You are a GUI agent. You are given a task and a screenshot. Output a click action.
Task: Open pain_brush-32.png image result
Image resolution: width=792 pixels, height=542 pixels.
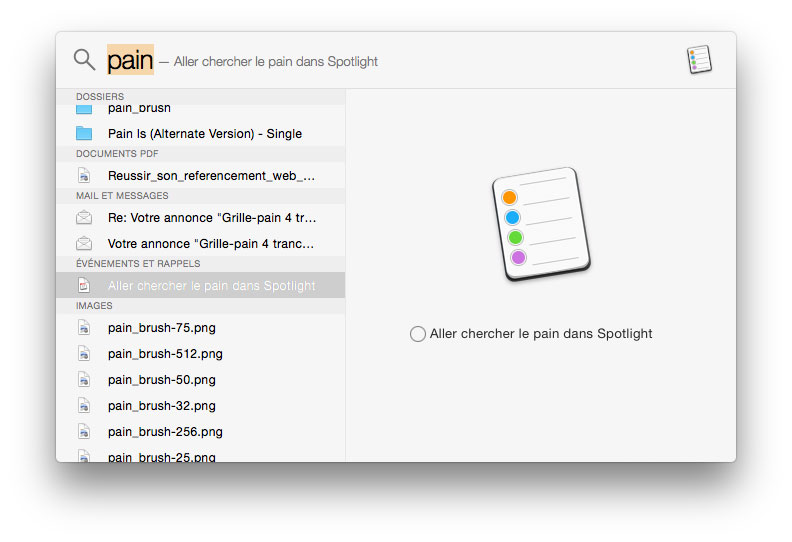[x=201, y=406]
